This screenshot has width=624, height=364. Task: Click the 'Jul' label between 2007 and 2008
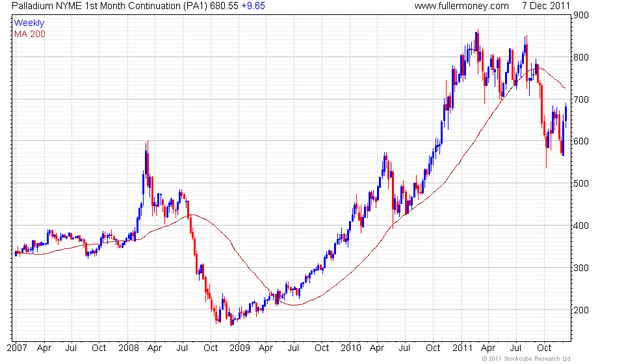(x=71, y=348)
